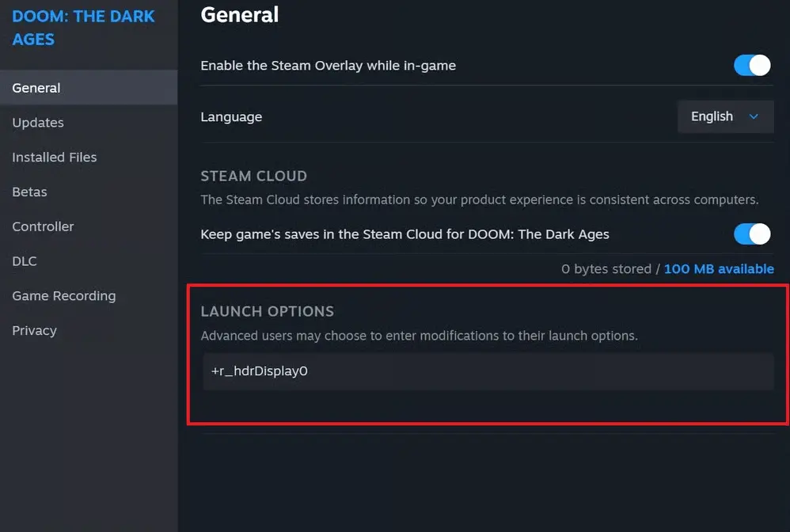Go to the Privacy section
Viewport: 790px width, 532px height.
(34, 330)
